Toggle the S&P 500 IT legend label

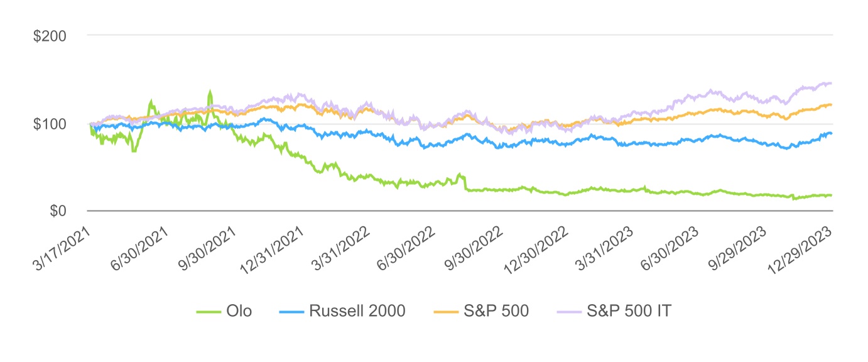(x=629, y=311)
